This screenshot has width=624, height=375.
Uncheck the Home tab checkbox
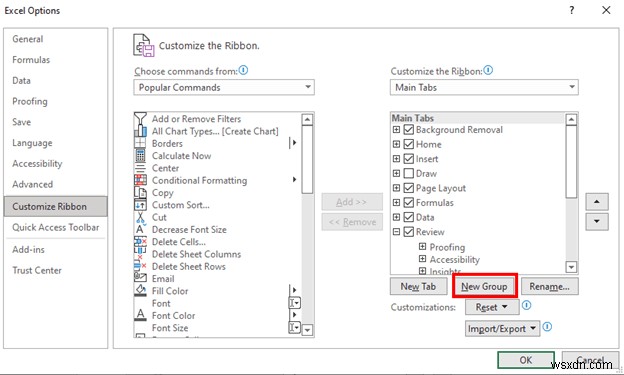click(409, 144)
